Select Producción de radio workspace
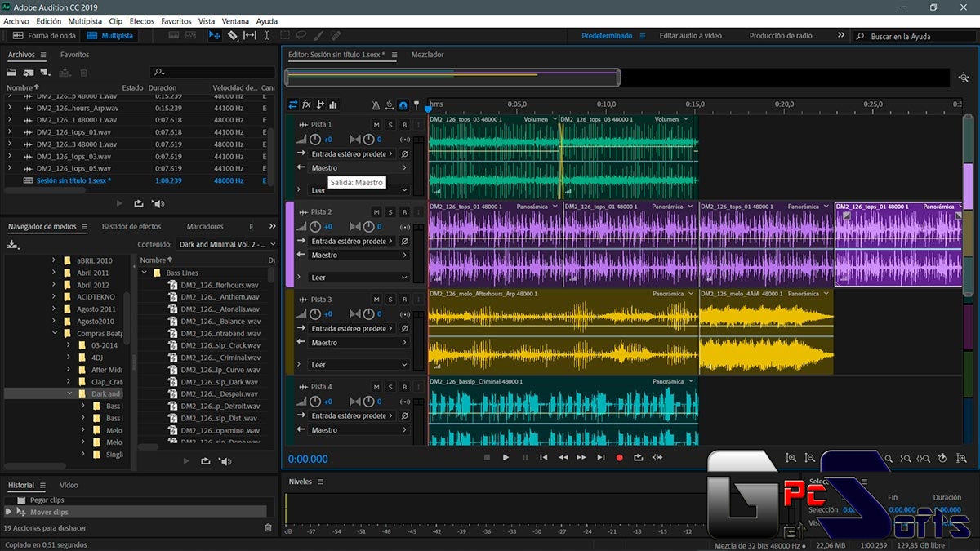Screen dimensions: 980x551 (781, 36)
